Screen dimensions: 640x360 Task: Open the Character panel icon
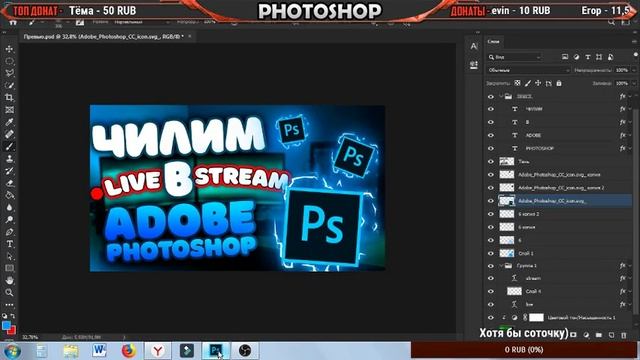click(473, 47)
